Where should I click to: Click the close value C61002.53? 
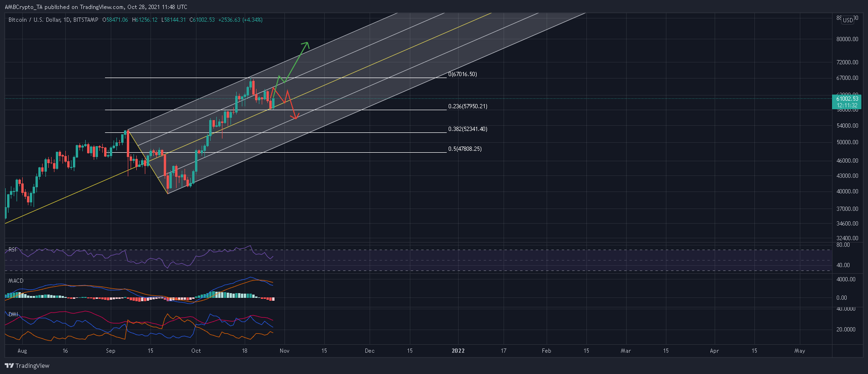coord(202,20)
